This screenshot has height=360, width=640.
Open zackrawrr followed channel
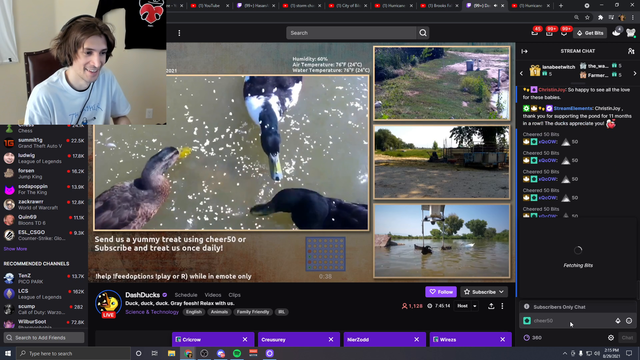point(44,204)
